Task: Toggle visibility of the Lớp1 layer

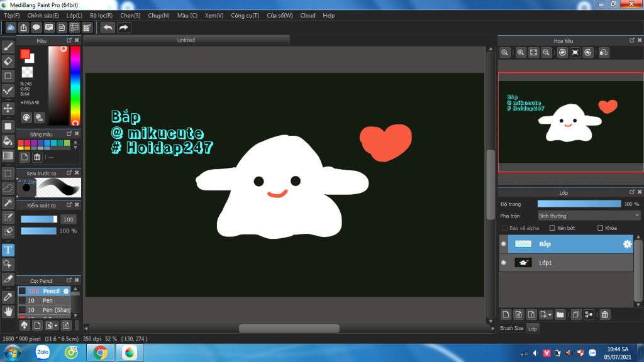Action: [504, 263]
